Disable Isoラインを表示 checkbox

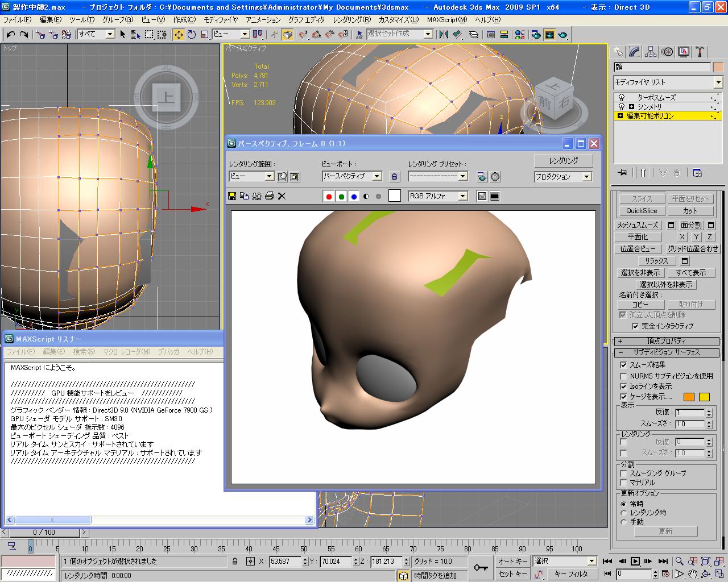[623, 386]
